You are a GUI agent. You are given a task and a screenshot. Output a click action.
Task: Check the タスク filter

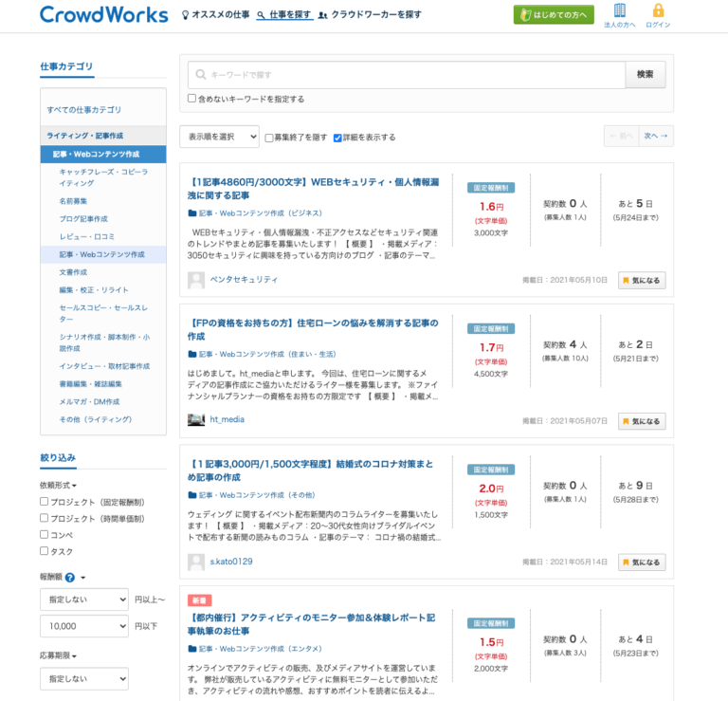[x=45, y=550]
